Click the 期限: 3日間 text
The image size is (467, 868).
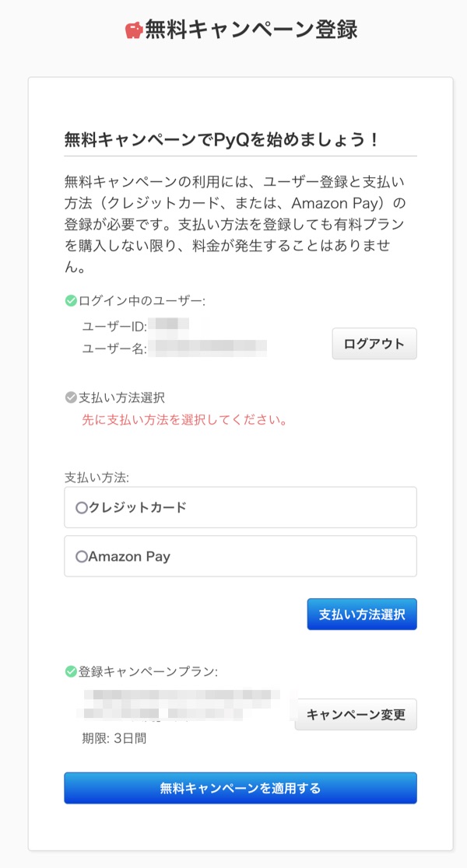click(114, 738)
